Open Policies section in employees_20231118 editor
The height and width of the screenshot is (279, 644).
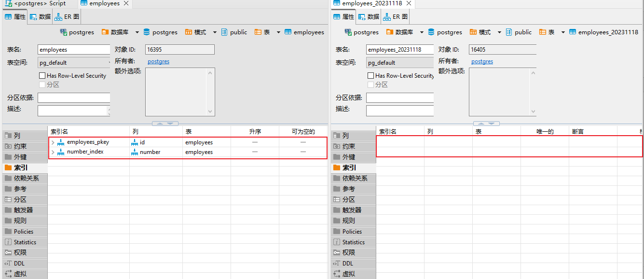(353, 232)
